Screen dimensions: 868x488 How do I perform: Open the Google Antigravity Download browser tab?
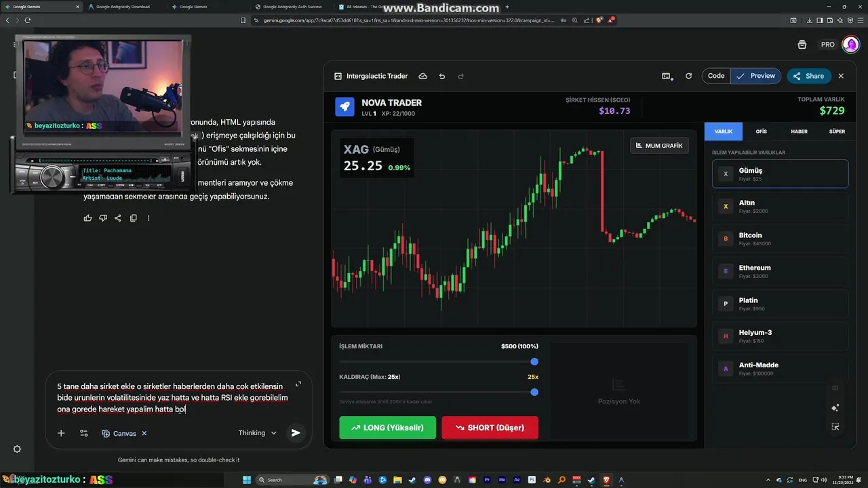click(x=123, y=6)
